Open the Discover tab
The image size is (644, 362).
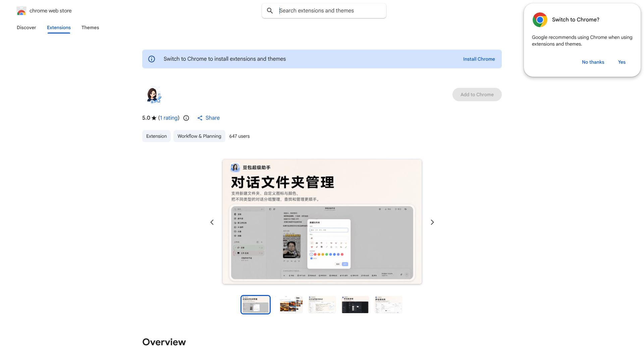click(26, 27)
